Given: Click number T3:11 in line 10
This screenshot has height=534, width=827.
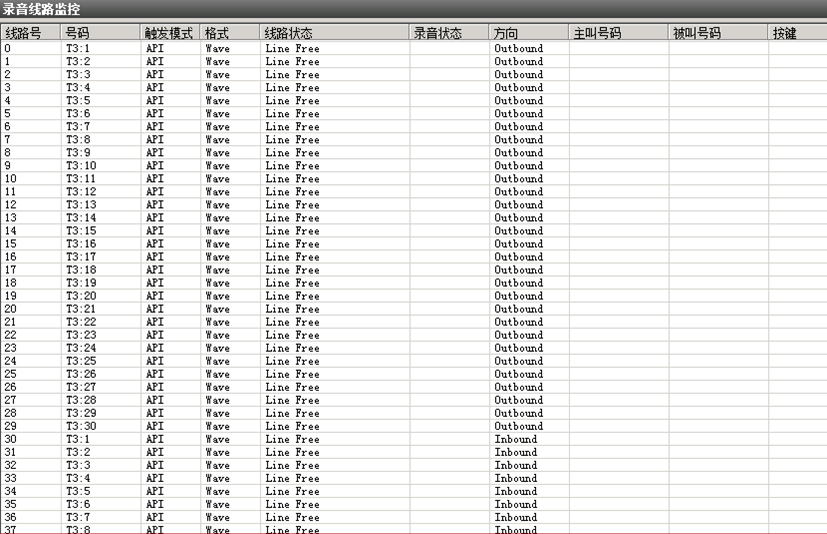Looking at the screenshot, I should click(81, 178).
